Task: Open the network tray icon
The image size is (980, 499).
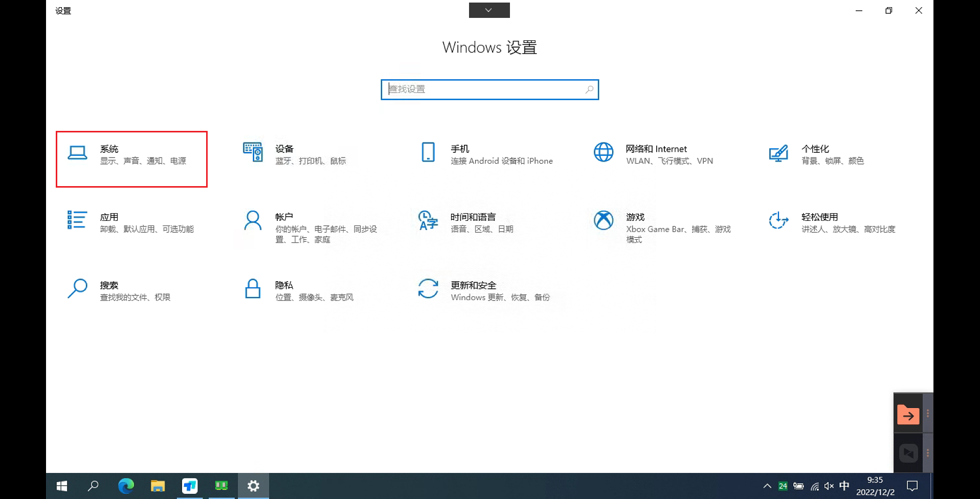Action: 814,486
